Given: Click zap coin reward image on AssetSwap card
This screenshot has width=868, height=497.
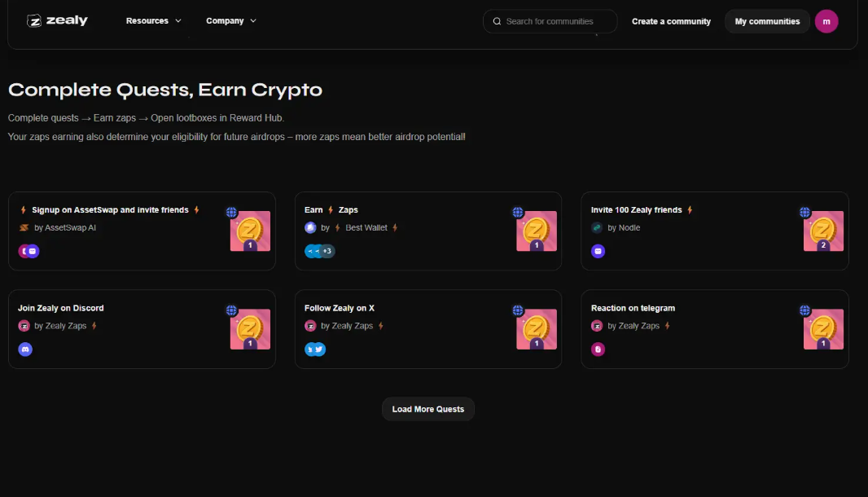Looking at the screenshot, I should tap(250, 231).
